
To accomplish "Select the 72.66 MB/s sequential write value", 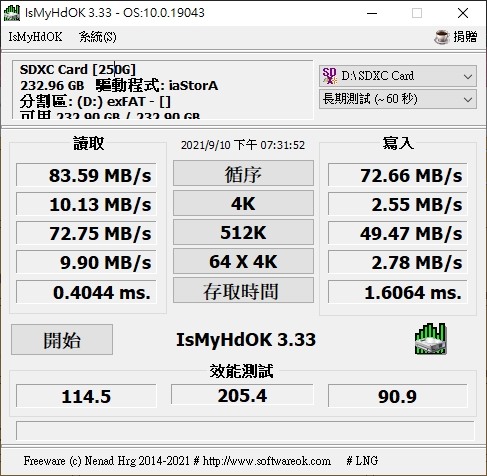I will click(398, 175).
